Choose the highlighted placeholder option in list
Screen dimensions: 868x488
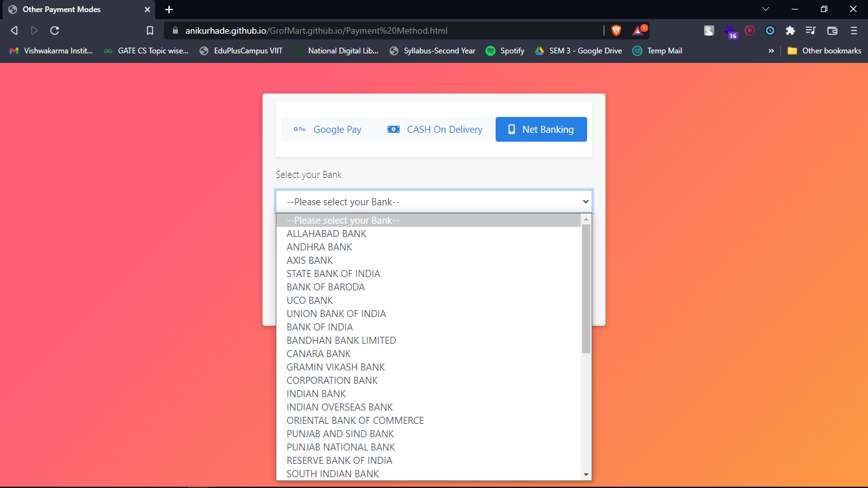(429, 220)
